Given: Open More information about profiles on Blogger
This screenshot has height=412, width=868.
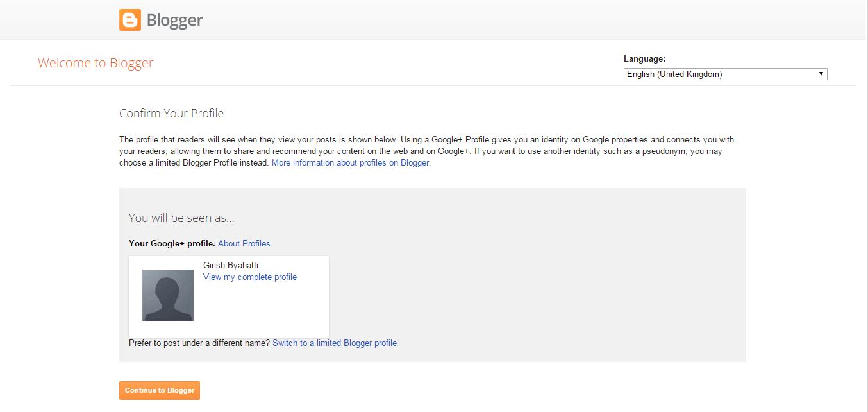Looking at the screenshot, I should tap(351, 163).
